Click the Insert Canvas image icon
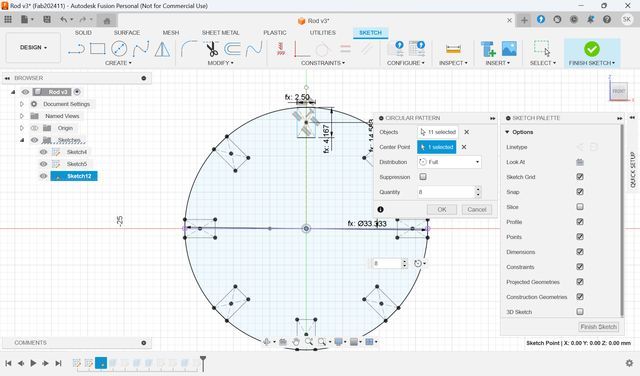 pyautogui.click(x=509, y=49)
